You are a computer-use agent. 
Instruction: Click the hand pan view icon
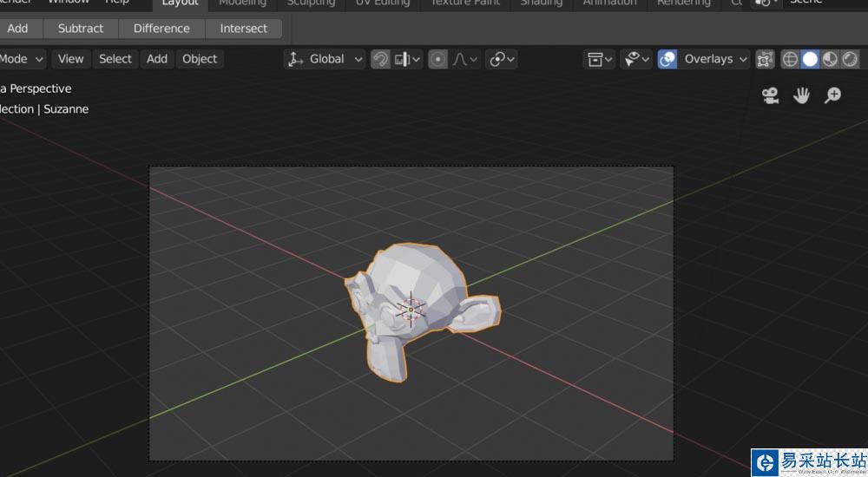pyautogui.click(x=801, y=95)
